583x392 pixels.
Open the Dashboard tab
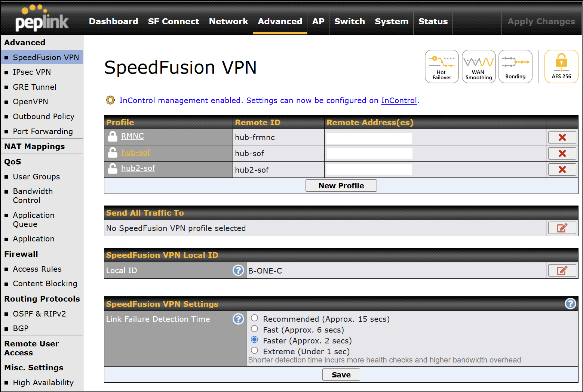(x=114, y=22)
